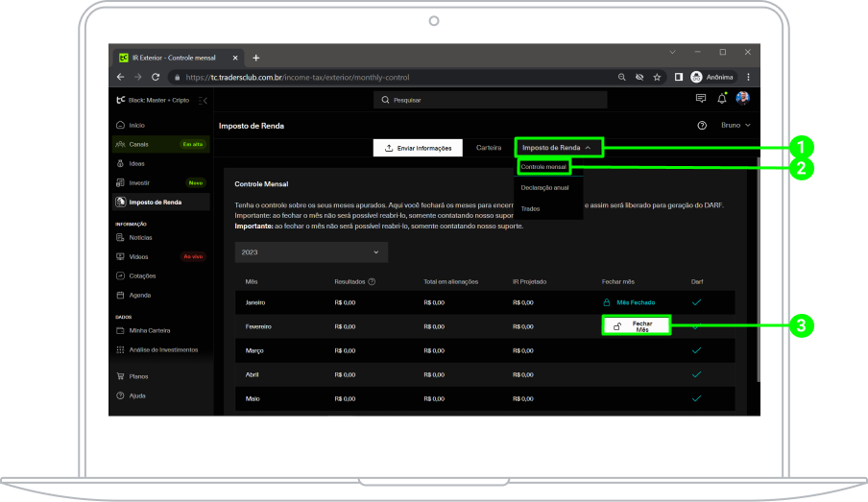Click the 'Janeiro' month cell
This screenshot has height=502, width=868.
pos(255,302)
